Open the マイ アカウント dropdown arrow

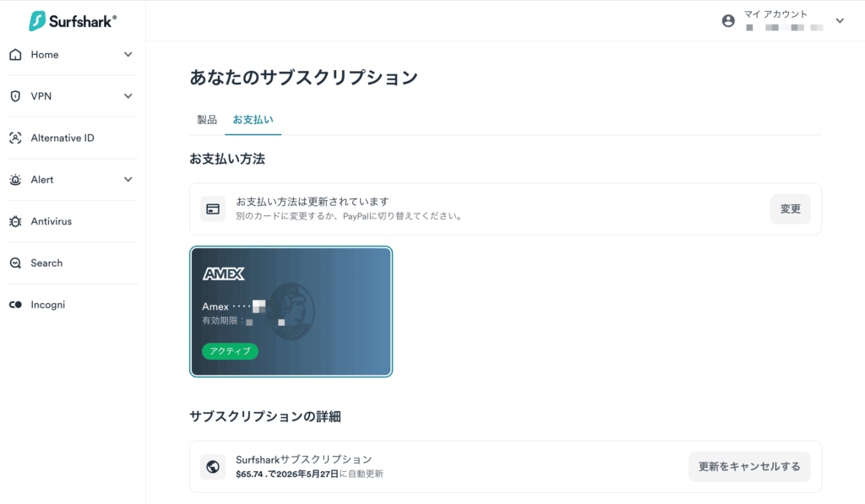[x=840, y=21]
